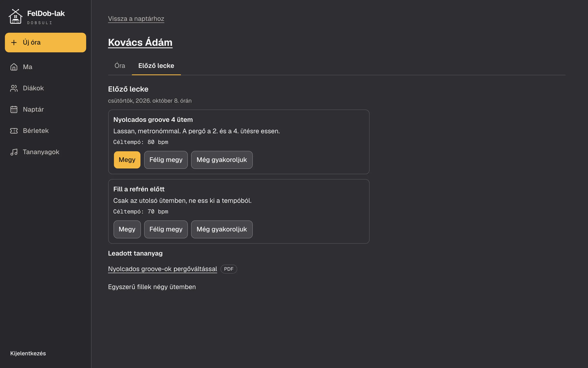Click the PDF badge next to the material

pyautogui.click(x=229, y=269)
